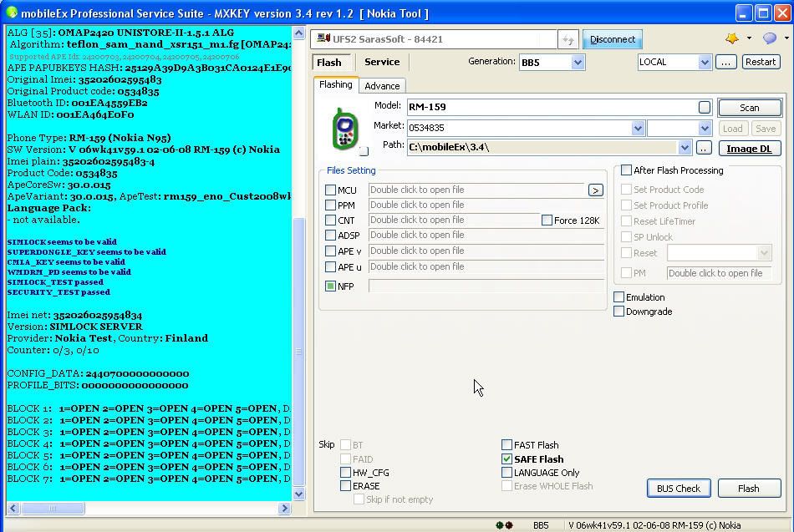
Task: Click the green phone icon
Action: (345, 129)
